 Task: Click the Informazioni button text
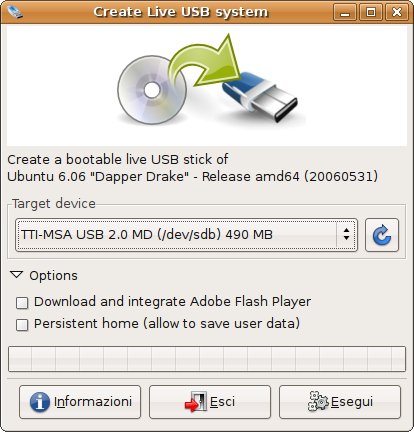[93, 402]
